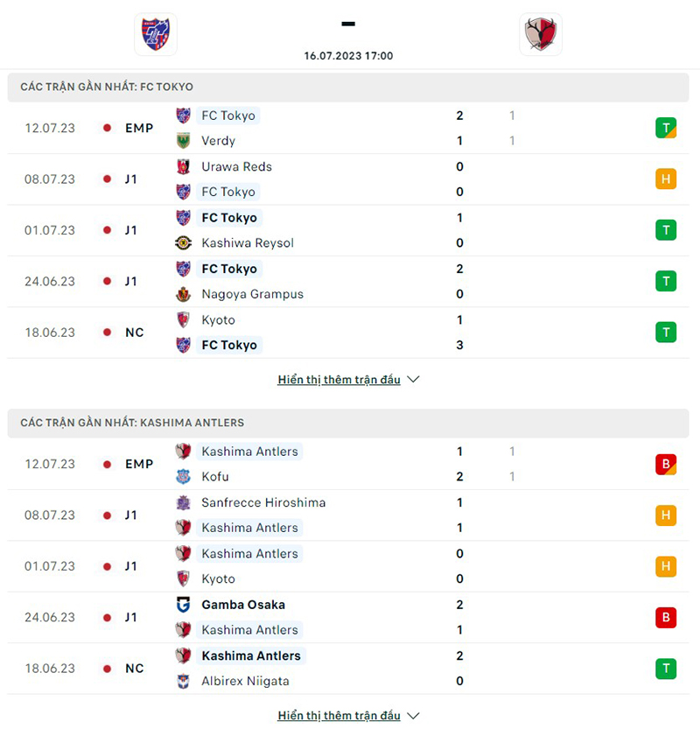Click the small FC Tokyo crest in the Verdy match row
This screenshot has height=743, width=700.
pos(184,115)
